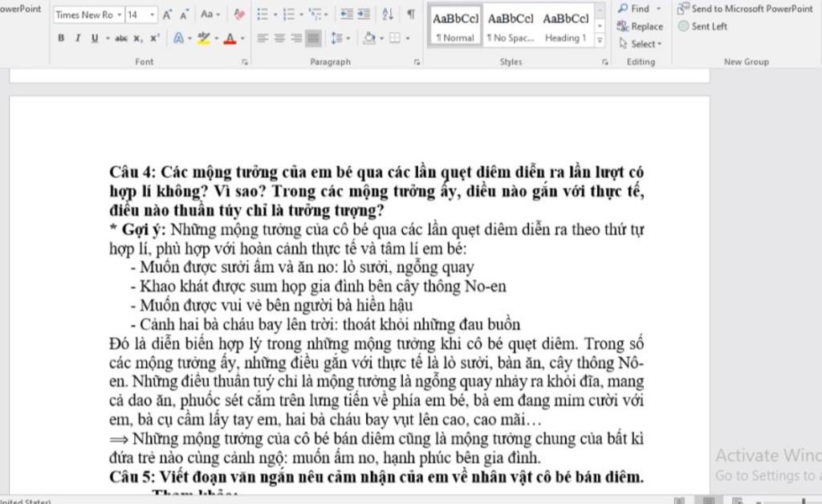The height and width of the screenshot is (504, 822).
Task: Open Find dropdown arrow
Action: click(659, 8)
